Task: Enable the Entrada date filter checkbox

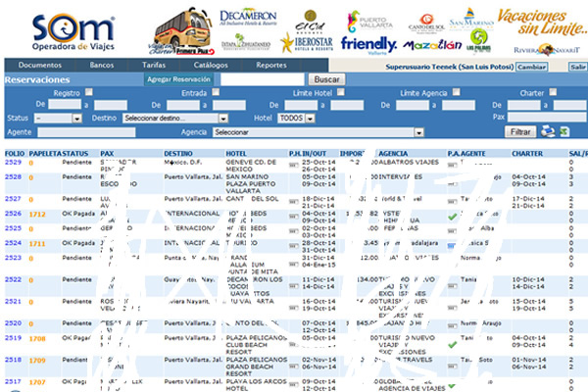Action: click(x=216, y=92)
